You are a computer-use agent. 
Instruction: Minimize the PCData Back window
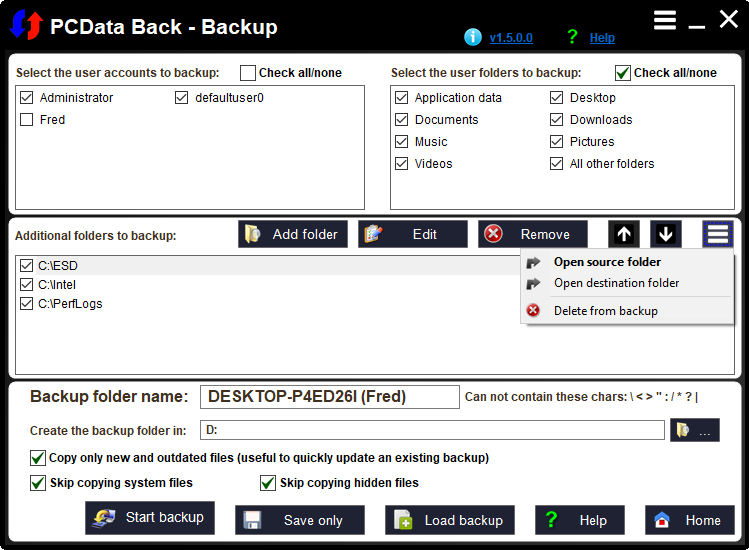pyautogui.click(x=697, y=27)
